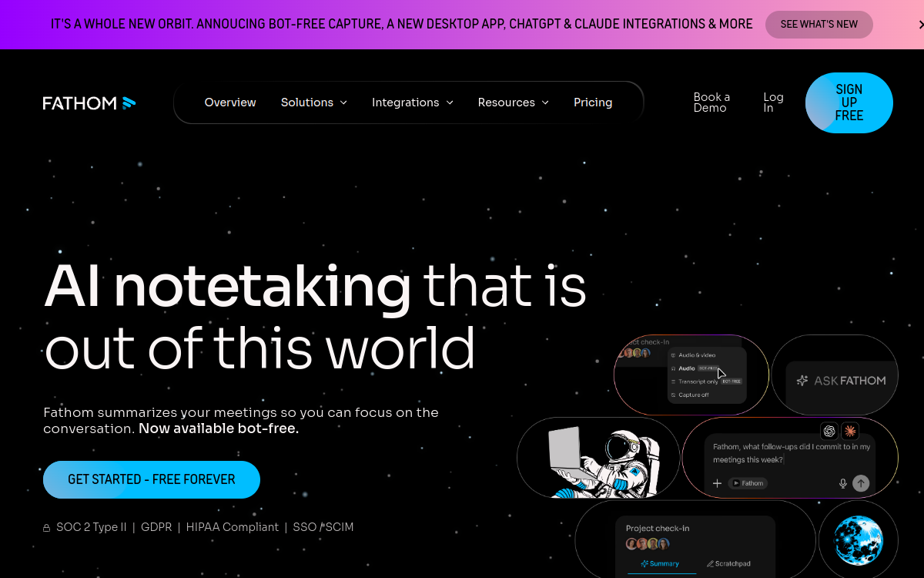This screenshot has width=924, height=578.
Task: Click the send arrow button
Action: pyautogui.click(x=862, y=483)
